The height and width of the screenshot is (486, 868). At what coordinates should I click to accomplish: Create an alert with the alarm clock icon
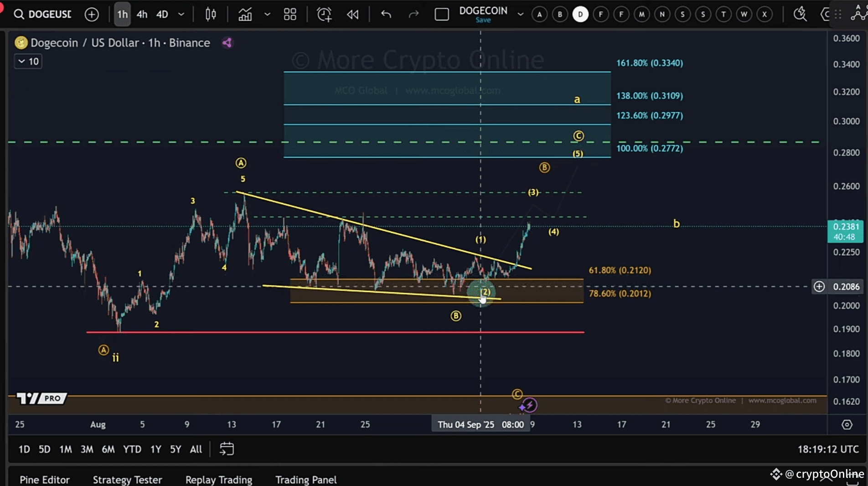(324, 14)
